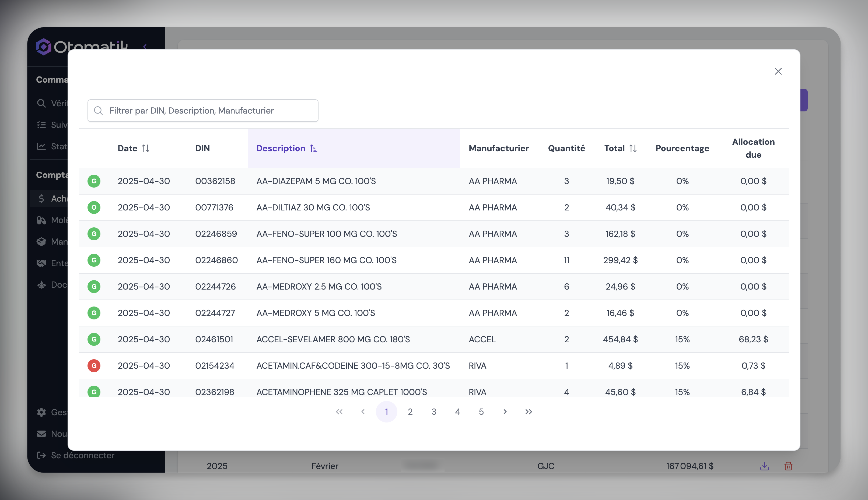
Task: Select pagination page 3
Action: (x=433, y=412)
